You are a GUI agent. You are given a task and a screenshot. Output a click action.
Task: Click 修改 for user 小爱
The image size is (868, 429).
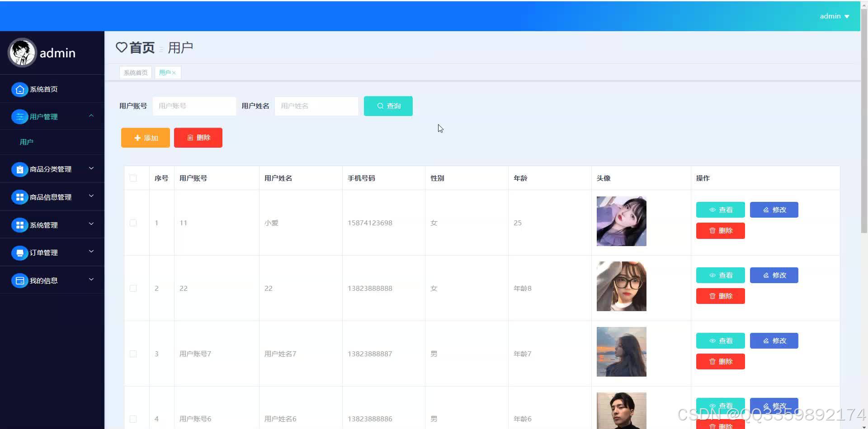tap(774, 210)
